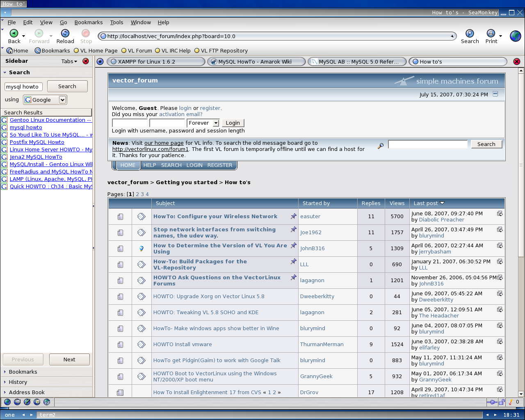Open VL Forum bookmark
525x420 pixels.
[137, 50]
